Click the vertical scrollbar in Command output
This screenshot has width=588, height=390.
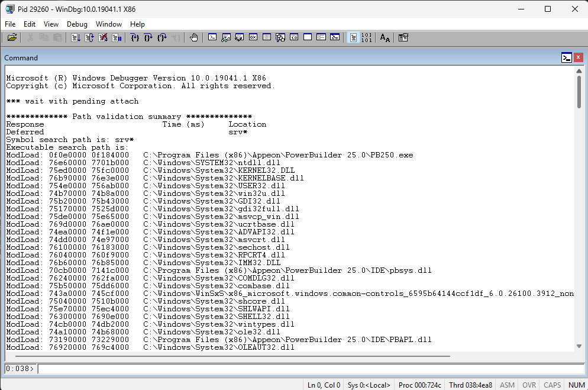point(579,92)
